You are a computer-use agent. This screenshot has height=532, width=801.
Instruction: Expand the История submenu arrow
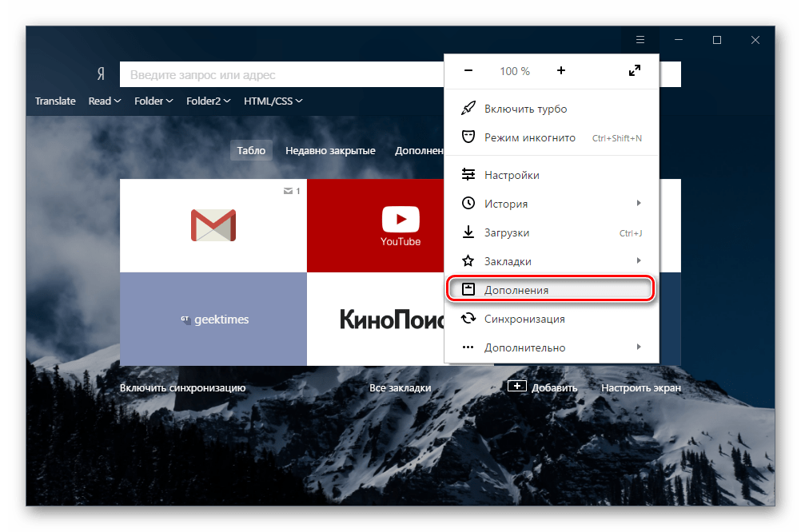(639, 203)
